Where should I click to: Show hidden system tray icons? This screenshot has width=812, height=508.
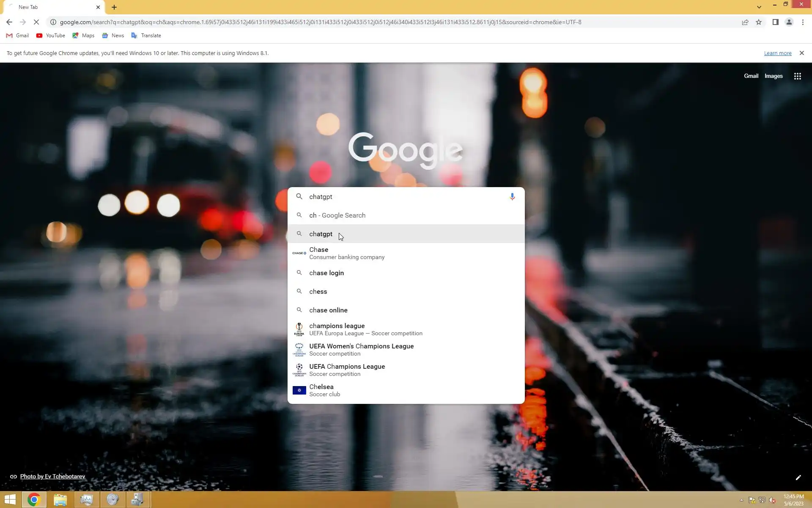click(741, 500)
